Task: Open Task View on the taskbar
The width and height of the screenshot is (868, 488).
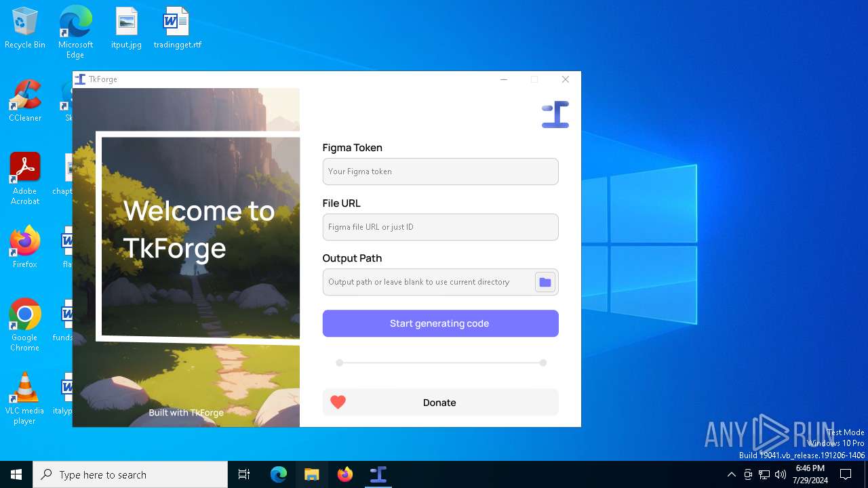Action: click(x=244, y=474)
